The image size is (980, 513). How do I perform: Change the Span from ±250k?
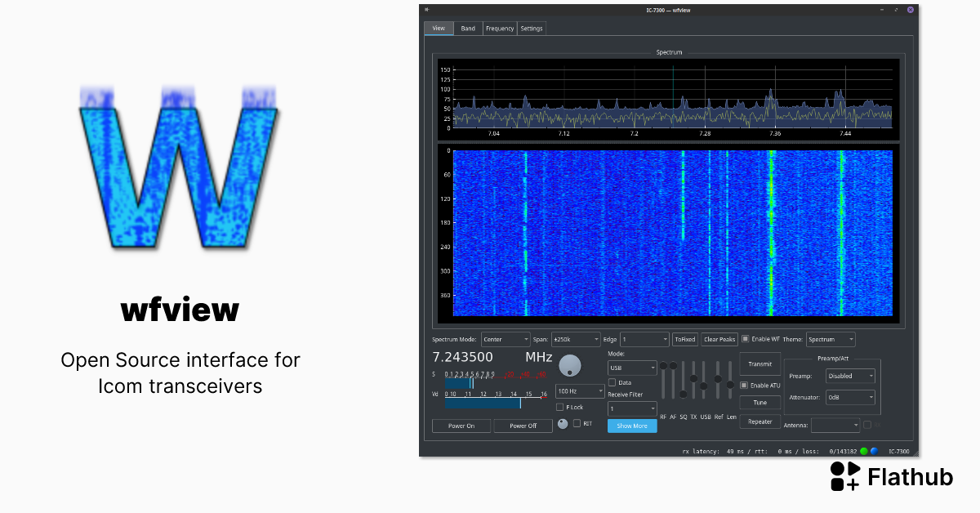coord(574,339)
